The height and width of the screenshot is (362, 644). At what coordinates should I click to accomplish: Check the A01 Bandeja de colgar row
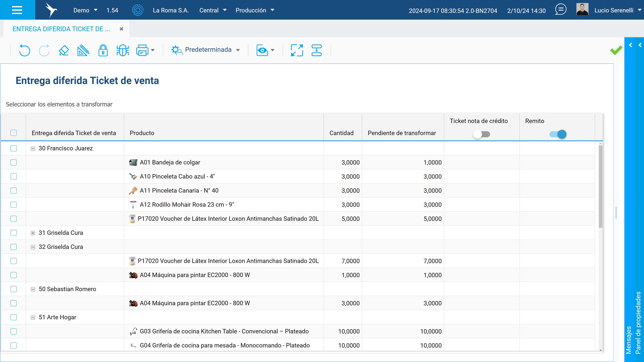13,162
